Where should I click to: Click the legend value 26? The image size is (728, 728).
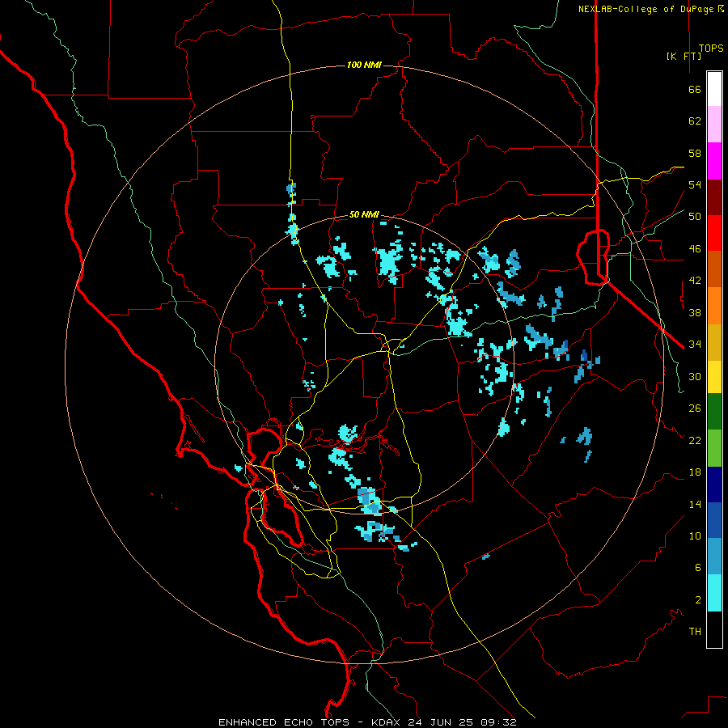(695, 408)
